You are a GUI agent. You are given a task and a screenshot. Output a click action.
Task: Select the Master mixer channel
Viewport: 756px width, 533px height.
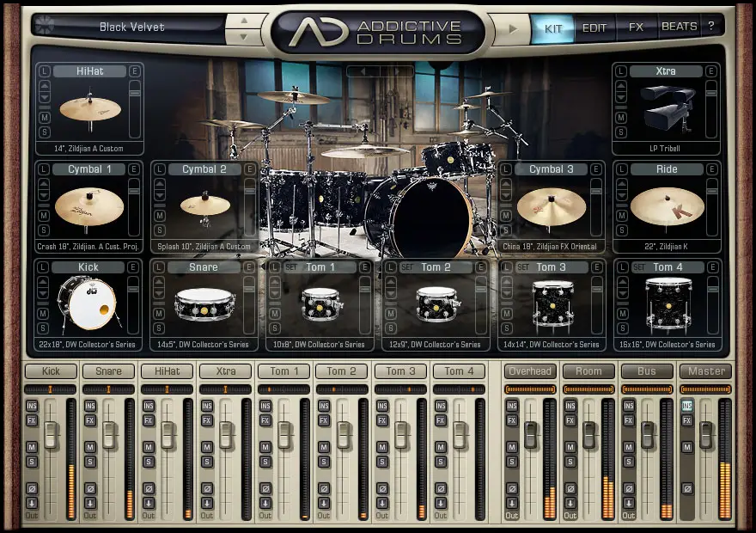point(706,371)
